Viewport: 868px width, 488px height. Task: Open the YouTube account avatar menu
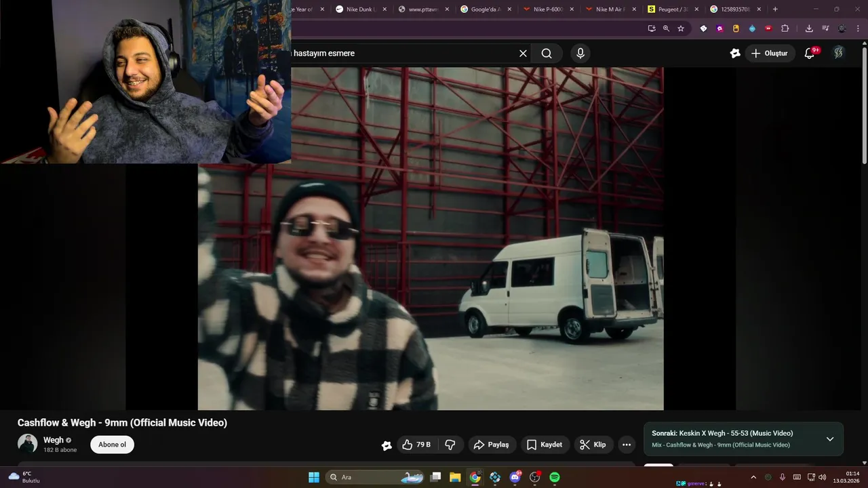(839, 53)
